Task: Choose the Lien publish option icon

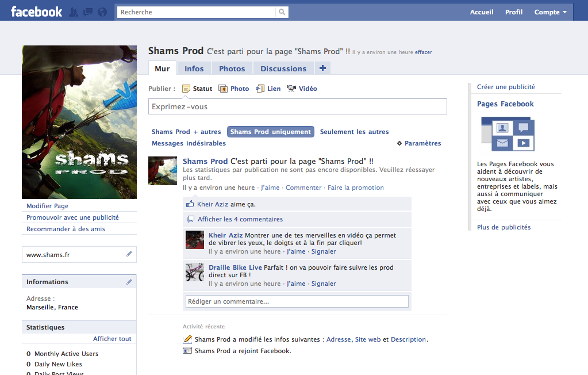Action: [x=260, y=89]
